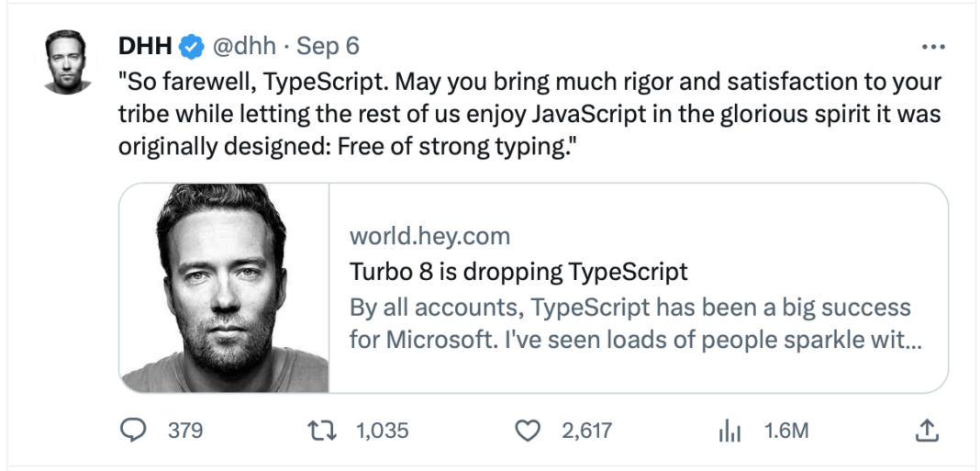Image resolution: width=980 pixels, height=471 pixels.
Task: Click the DHH display name
Action: pyautogui.click(x=145, y=46)
